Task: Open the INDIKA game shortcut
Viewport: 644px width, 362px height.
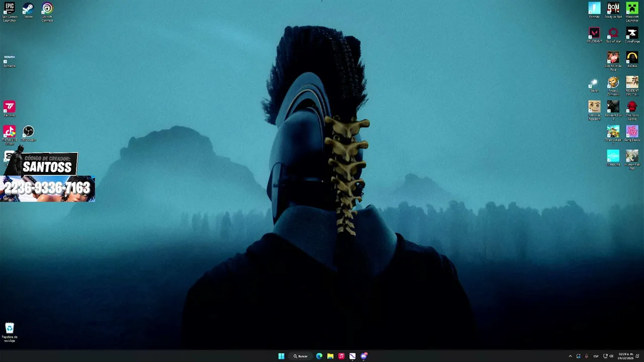Action: [x=632, y=59]
